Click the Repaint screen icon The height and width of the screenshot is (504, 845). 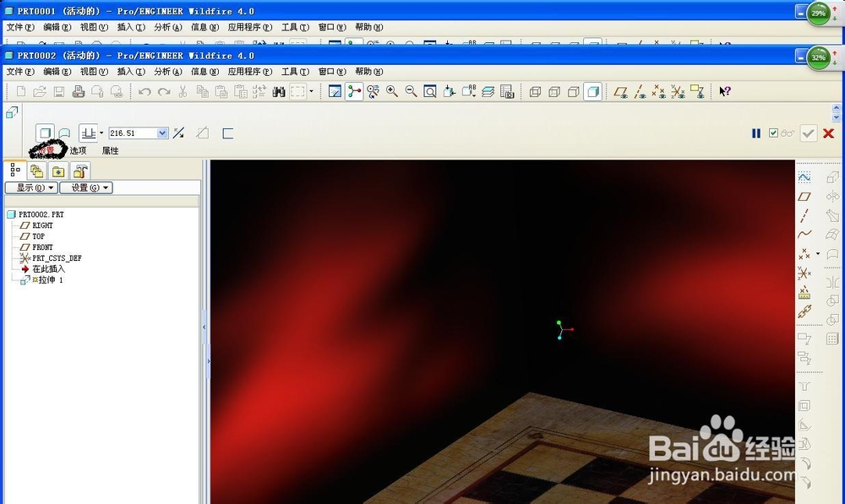335,91
